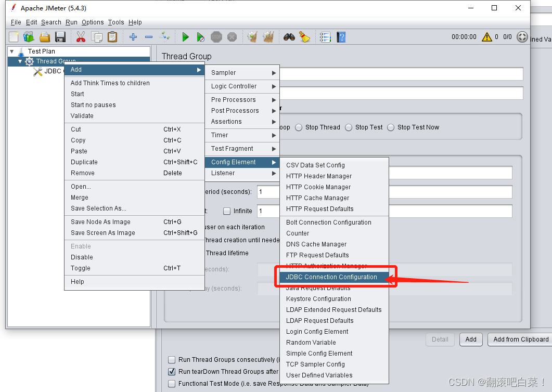Open the Templates icon in toolbar
This screenshot has width=552, height=392.
point(29,36)
